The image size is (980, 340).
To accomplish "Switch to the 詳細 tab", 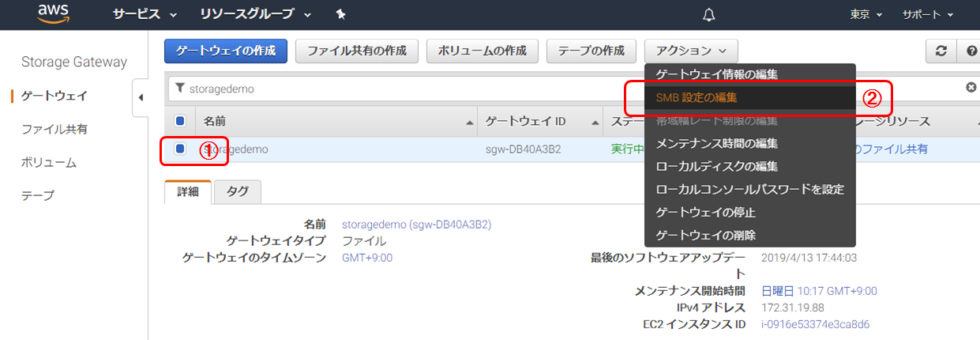I will 188,191.
